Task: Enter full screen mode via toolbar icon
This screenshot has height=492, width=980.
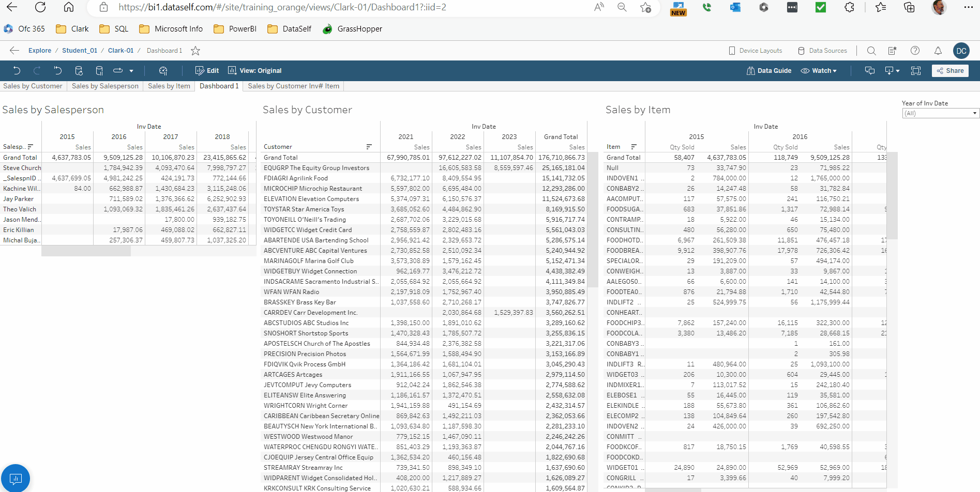Action: coord(916,71)
